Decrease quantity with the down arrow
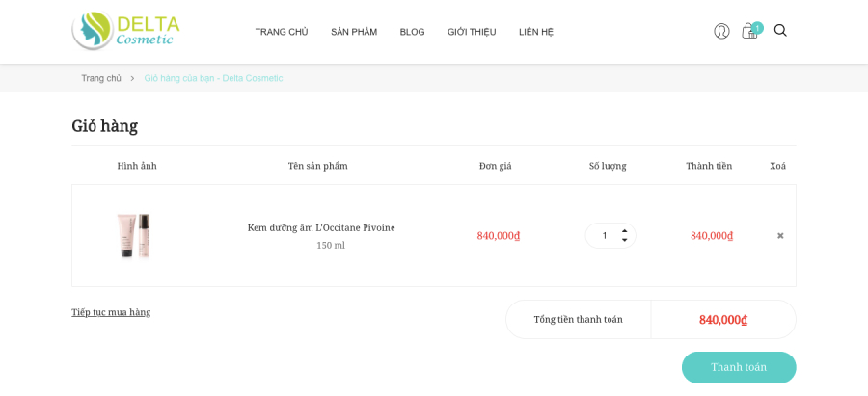The height and width of the screenshot is (396, 868). (x=624, y=240)
